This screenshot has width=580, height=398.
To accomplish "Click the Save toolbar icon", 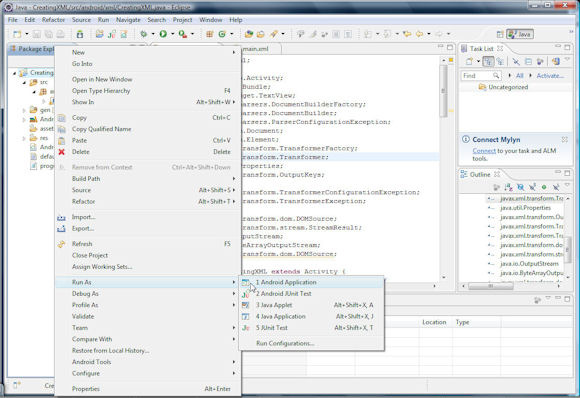I will [36, 34].
